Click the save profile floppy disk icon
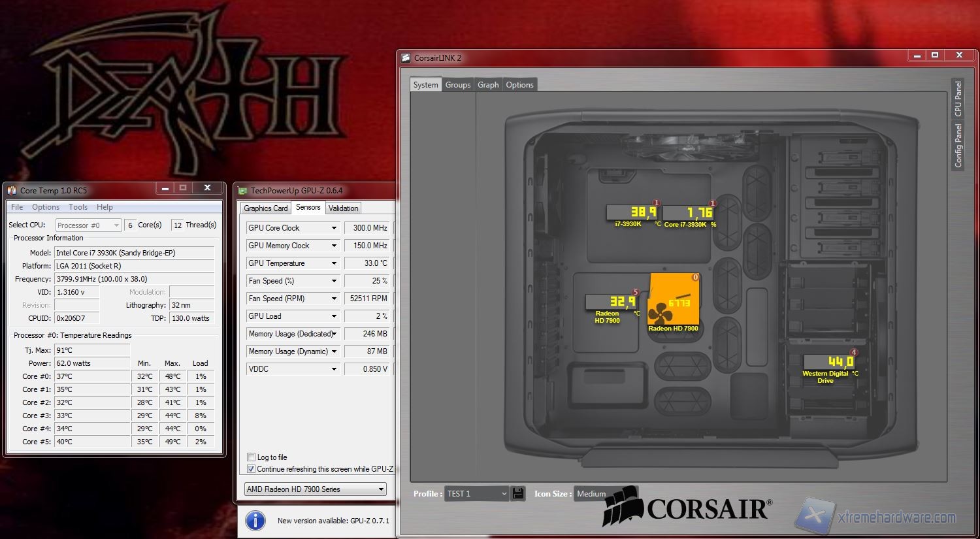Screen dimensions: 980x539 coord(518,493)
